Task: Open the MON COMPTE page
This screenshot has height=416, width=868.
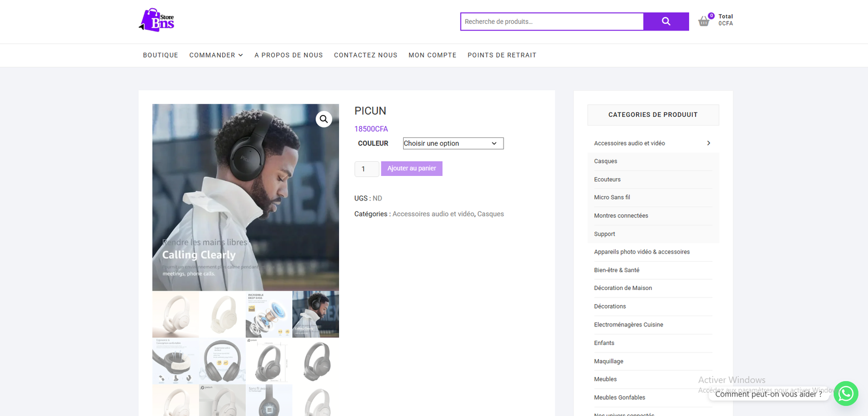Action: click(432, 55)
